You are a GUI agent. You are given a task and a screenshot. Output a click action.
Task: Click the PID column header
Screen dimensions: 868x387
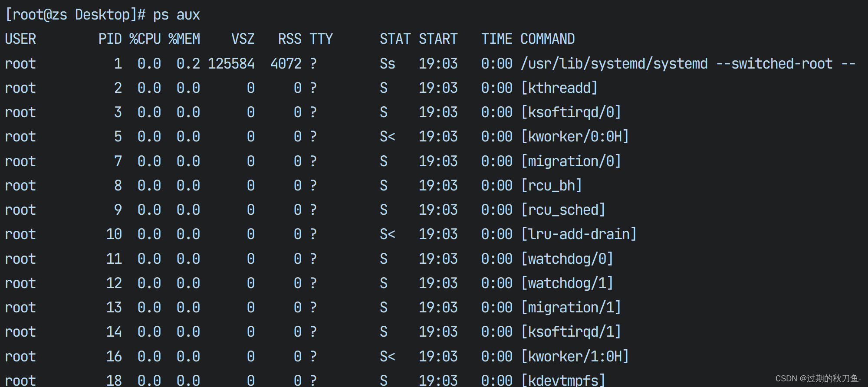pos(110,39)
